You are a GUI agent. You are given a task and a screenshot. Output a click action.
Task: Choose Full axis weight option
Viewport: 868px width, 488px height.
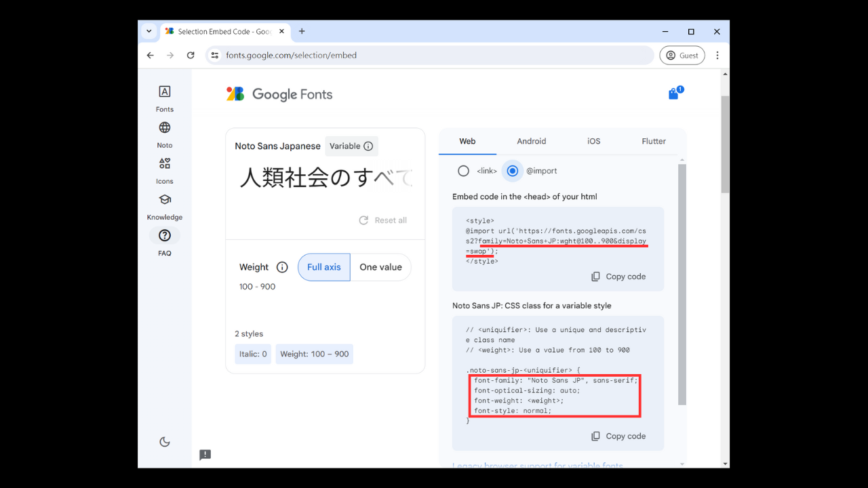click(324, 267)
